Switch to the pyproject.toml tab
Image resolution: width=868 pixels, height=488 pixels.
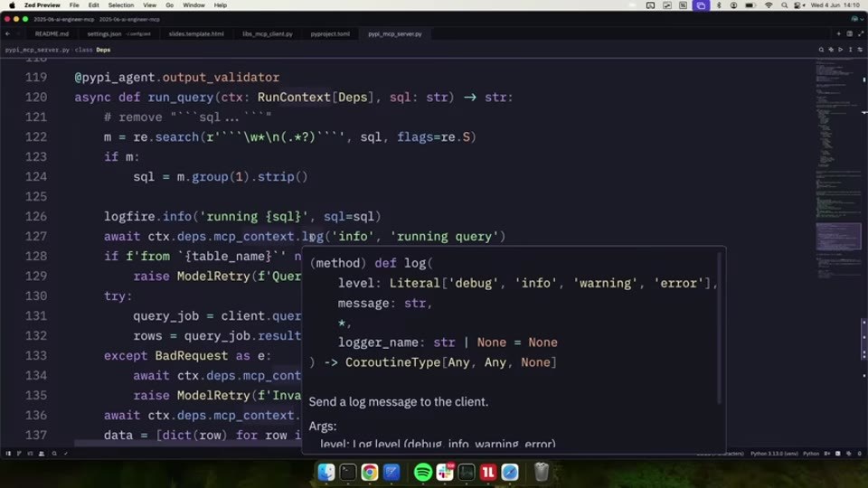pyautogui.click(x=330, y=33)
